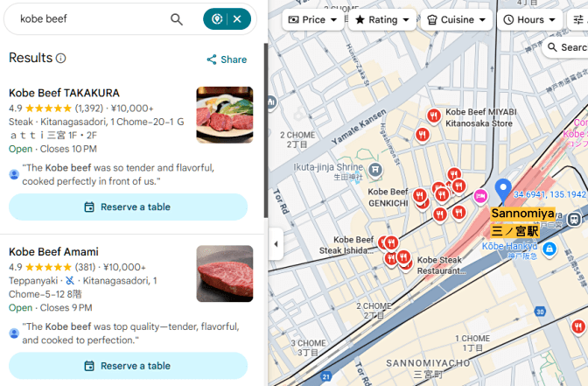
Task: Collapse the side panel arrow
Action: [276, 244]
